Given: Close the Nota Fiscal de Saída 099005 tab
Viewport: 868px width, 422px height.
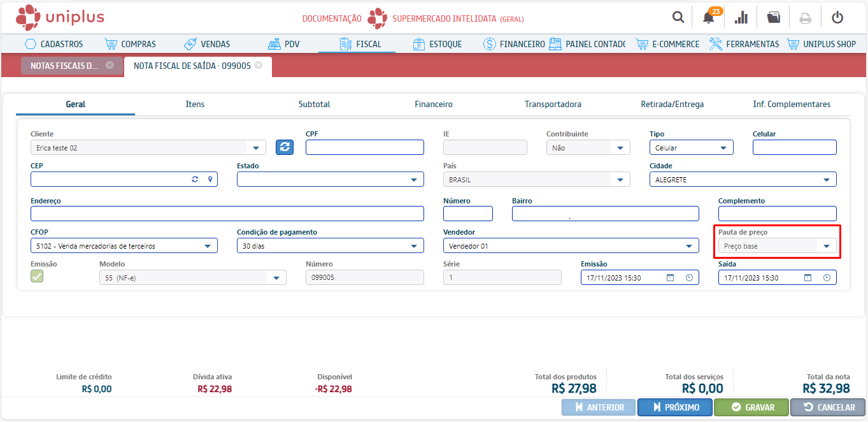Looking at the screenshot, I should 258,65.
